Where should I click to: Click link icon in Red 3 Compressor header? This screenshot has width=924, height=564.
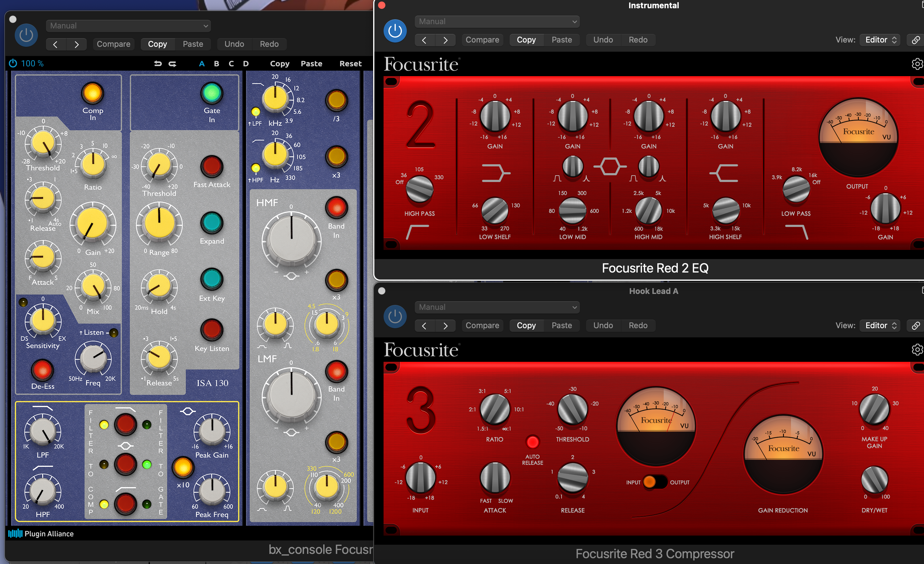(915, 325)
